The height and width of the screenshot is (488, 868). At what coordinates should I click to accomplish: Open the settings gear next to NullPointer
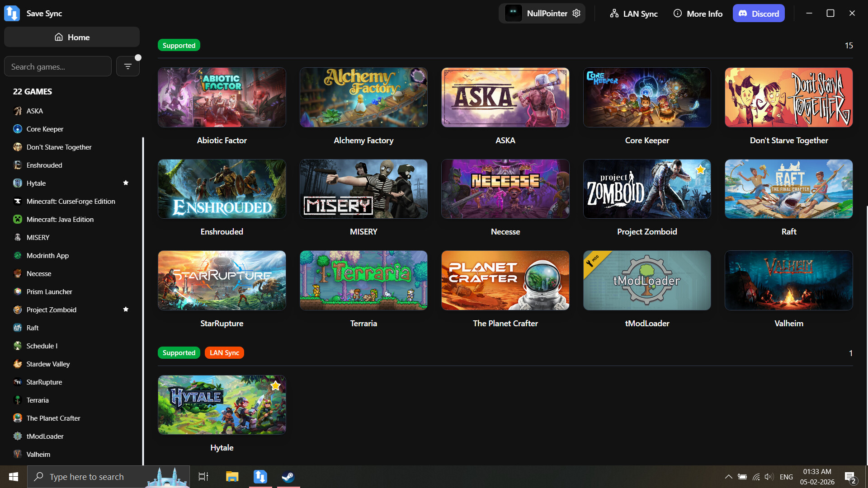point(576,13)
